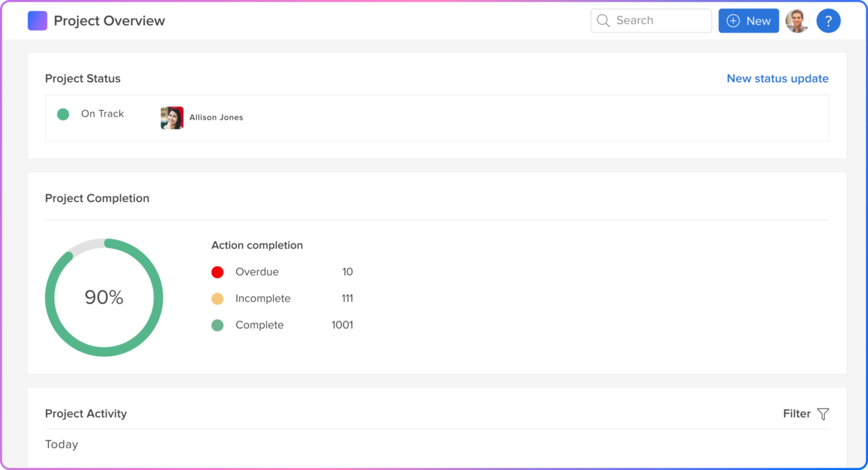Select the green Complete legend dot
This screenshot has width=868, height=470.
tap(218, 325)
